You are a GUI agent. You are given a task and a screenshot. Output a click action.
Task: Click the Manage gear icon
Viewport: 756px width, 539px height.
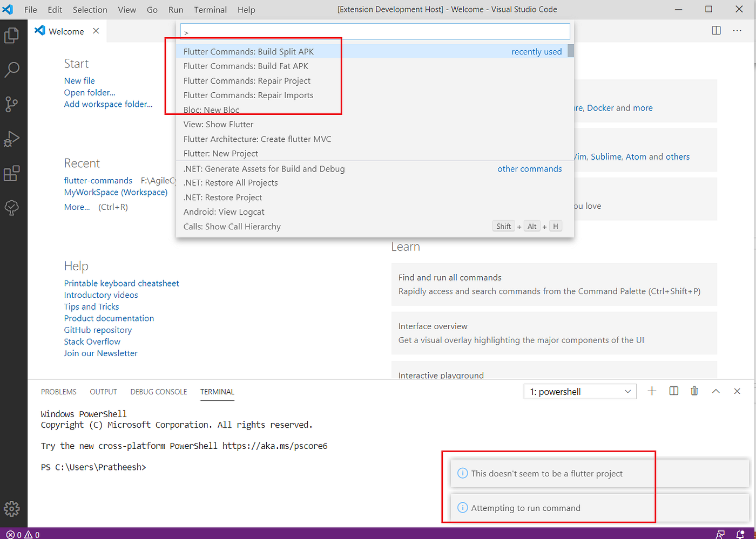(12, 508)
